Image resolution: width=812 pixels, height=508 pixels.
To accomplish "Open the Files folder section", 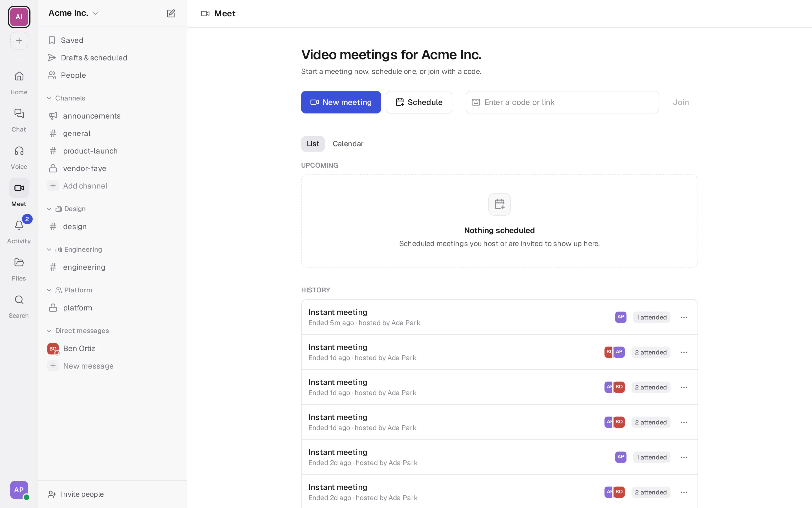I will [x=19, y=269].
